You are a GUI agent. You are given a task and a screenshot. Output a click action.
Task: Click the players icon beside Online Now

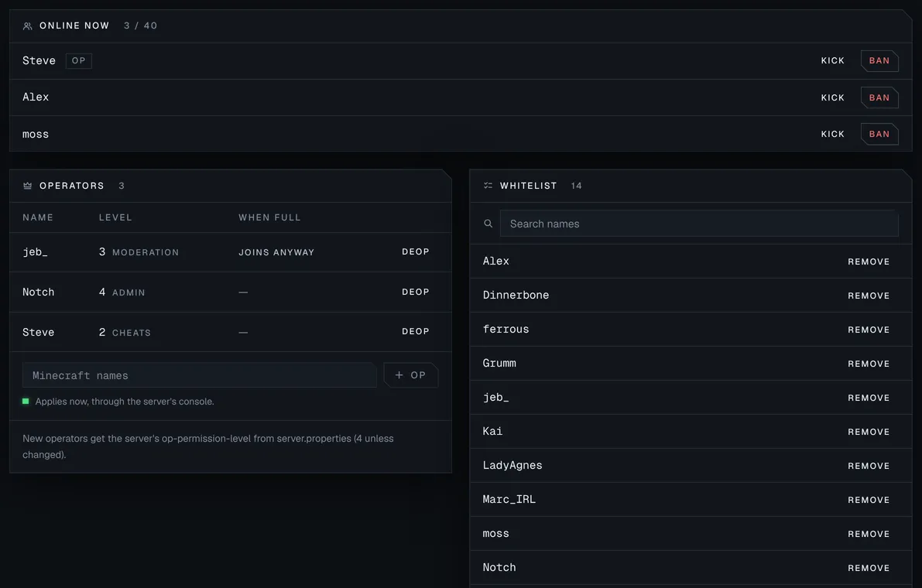tap(27, 26)
